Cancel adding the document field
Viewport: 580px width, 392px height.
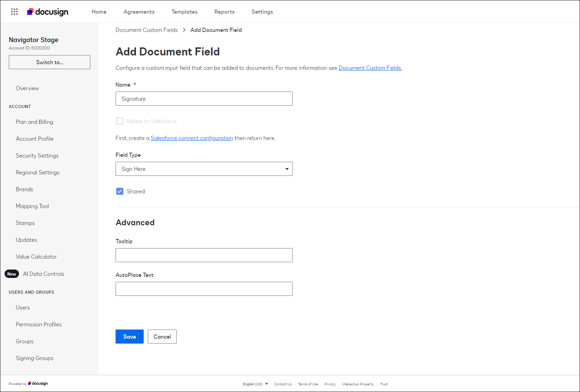[x=162, y=337]
